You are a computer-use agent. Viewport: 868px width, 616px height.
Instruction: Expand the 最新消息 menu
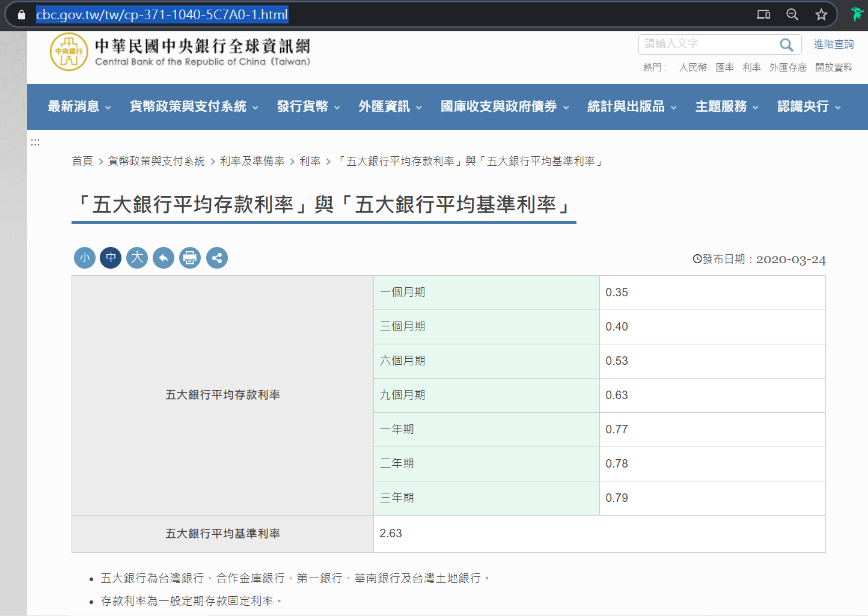click(x=79, y=106)
